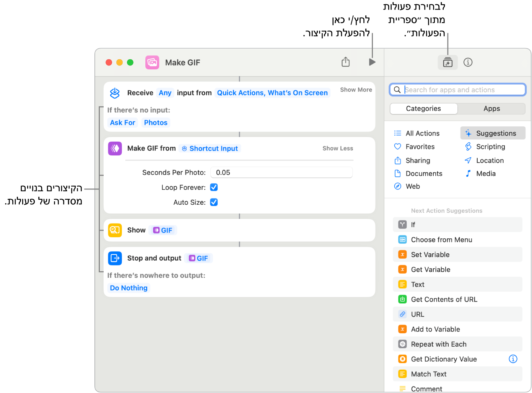Open the Action Library panel icon
532x393 pixels.
[447, 62]
